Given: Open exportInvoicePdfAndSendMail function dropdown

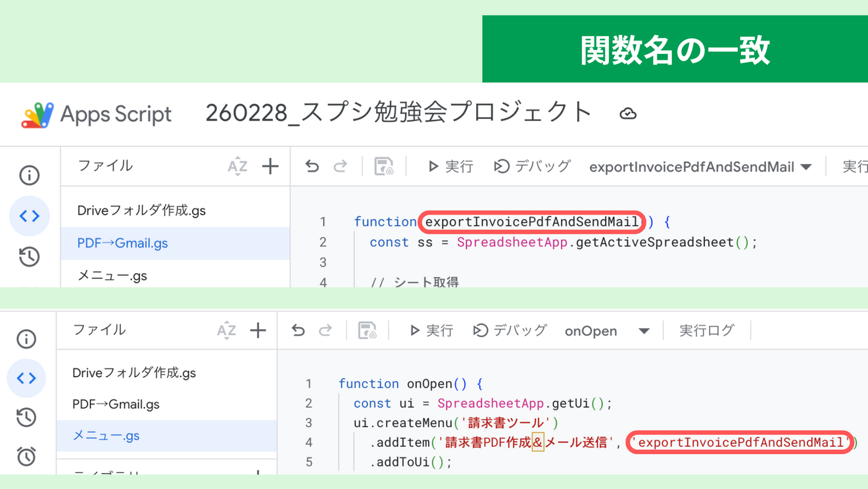Looking at the screenshot, I should tap(700, 167).
